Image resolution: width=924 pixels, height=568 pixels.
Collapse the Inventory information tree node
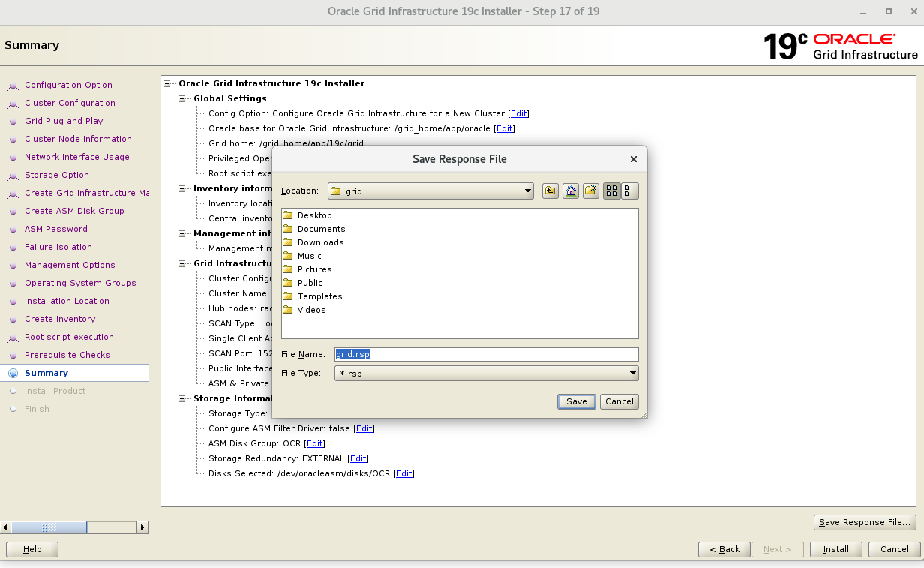point(182,188)
